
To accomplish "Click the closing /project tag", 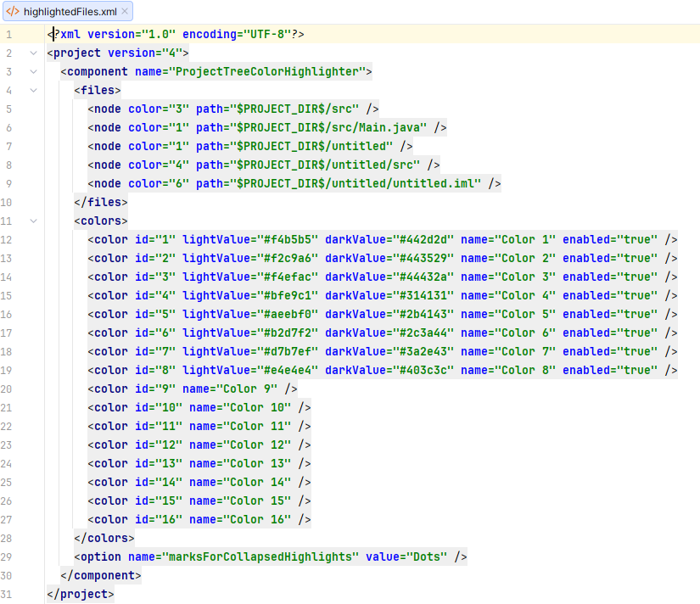I will click(x=81, y=595).
